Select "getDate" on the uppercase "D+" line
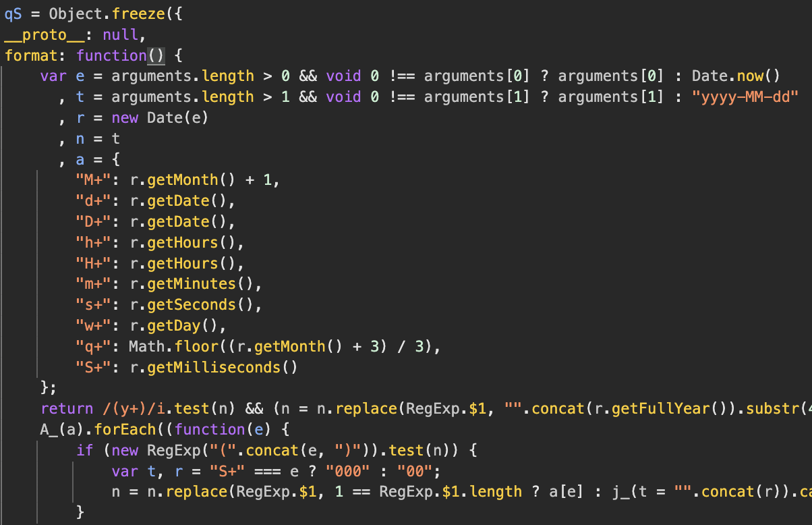This screenshot has width=812, height=525. [179, 222]
